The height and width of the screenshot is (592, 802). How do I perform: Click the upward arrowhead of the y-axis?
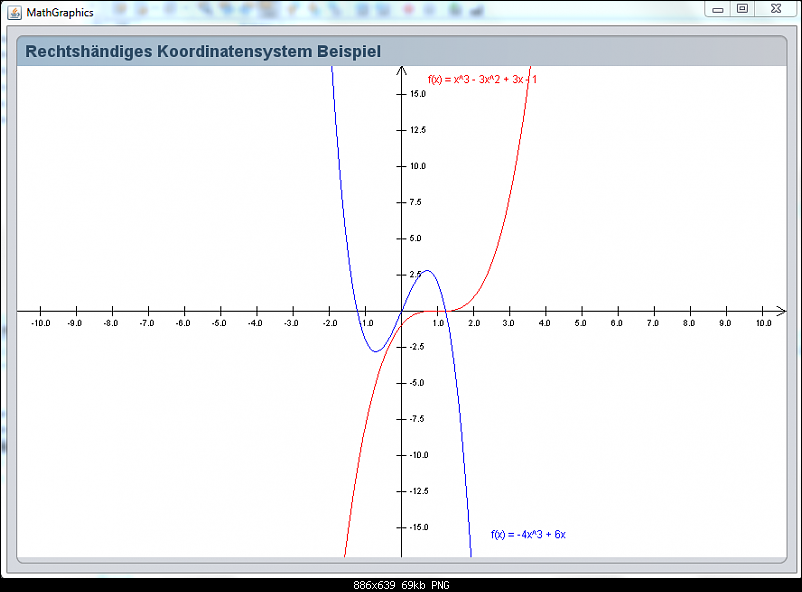pyautogui.click(x=402, y=70)
